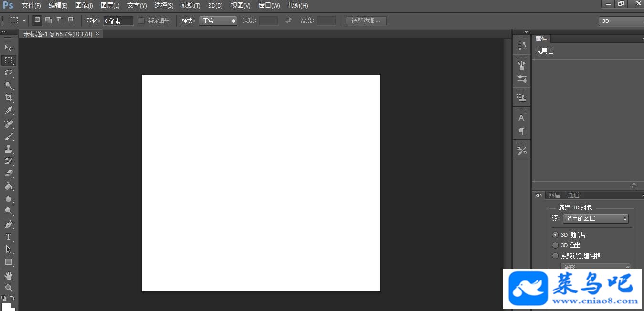Select the 从预设创建网格 radio option

coord(555,256)
